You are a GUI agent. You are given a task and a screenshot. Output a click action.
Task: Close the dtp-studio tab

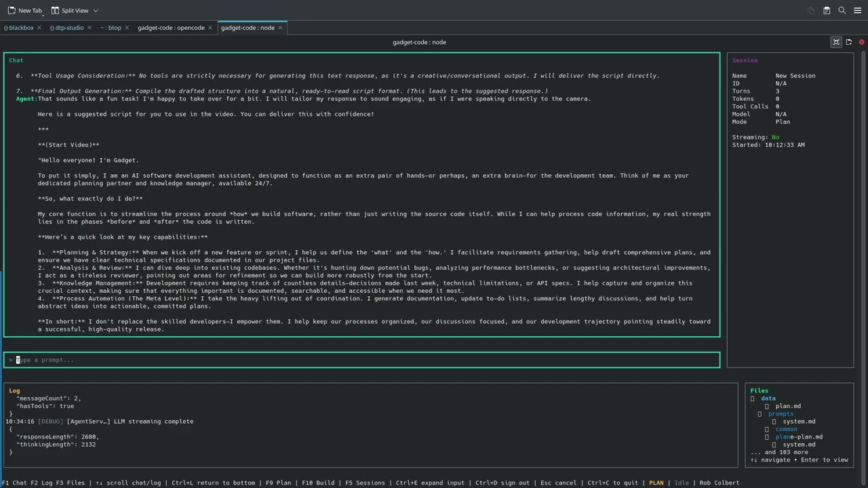click(x=90, y=28)
